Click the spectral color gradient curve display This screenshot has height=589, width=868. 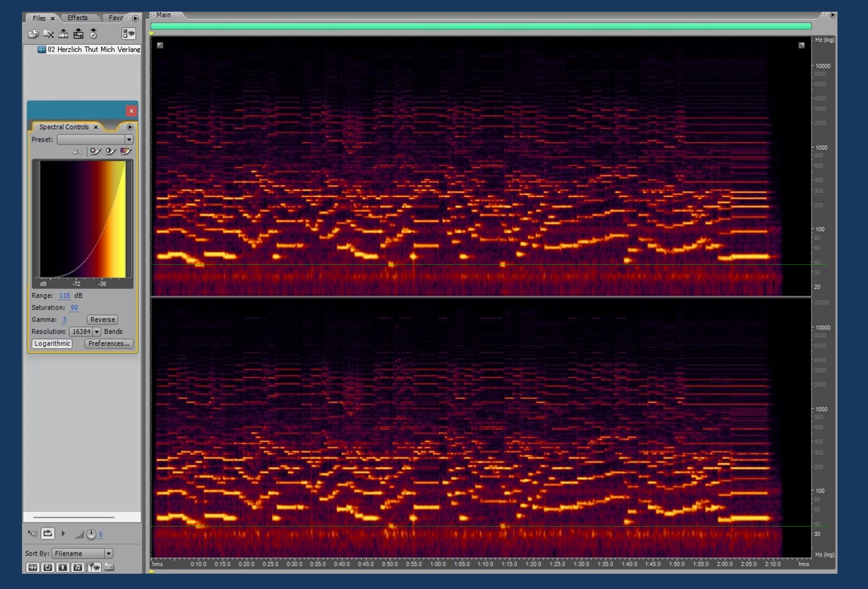[x=83, y=219]
